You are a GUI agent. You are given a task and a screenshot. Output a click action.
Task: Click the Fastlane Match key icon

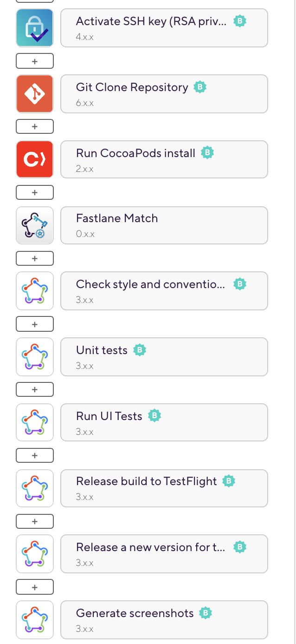35,225
